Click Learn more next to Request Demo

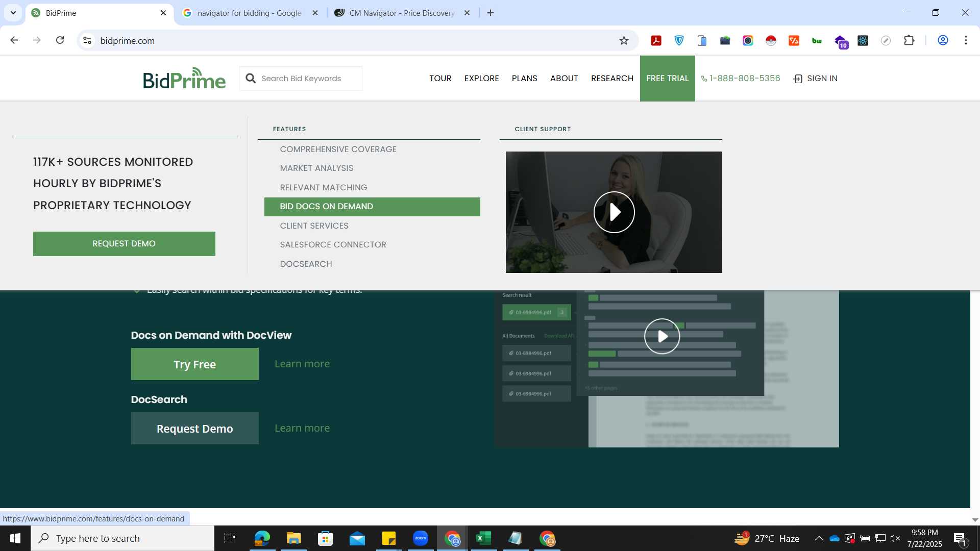tap(302, 428)
